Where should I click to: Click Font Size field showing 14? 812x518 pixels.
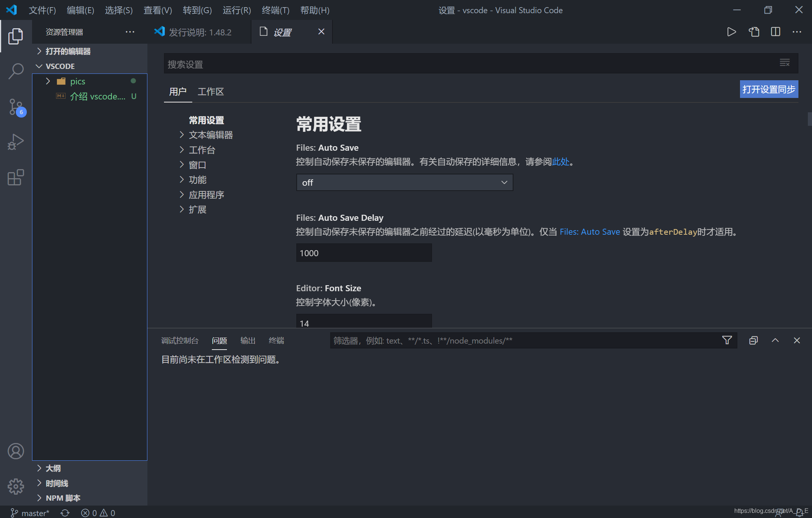364,321
